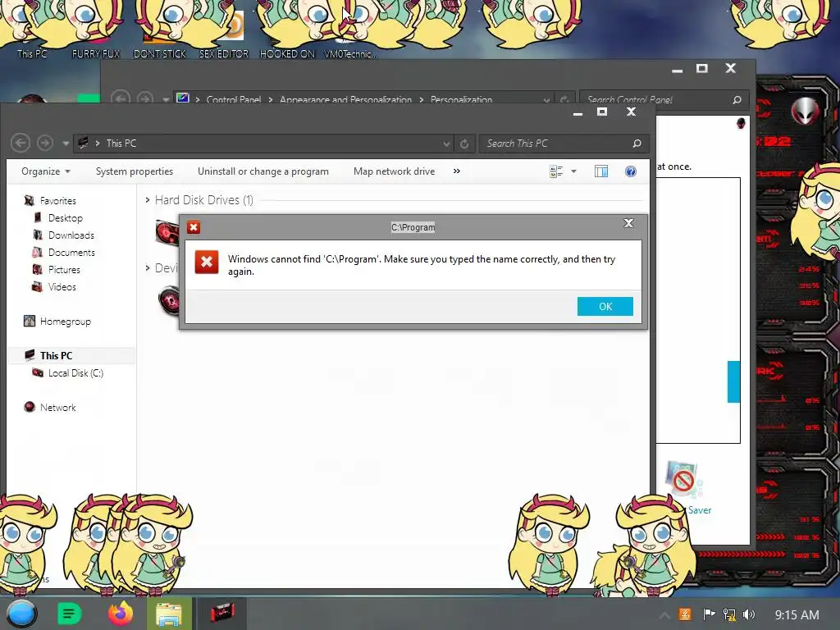Click back arrow in Control Panel window
Viewport: 840px width, 630px height.
click(x=121, y=98)
